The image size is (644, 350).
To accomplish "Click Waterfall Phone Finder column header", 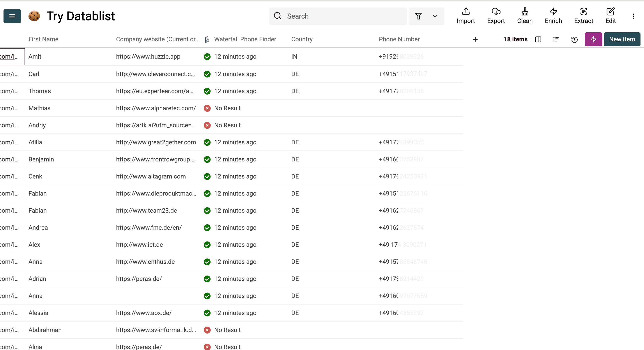I will [x=245, y=39].
